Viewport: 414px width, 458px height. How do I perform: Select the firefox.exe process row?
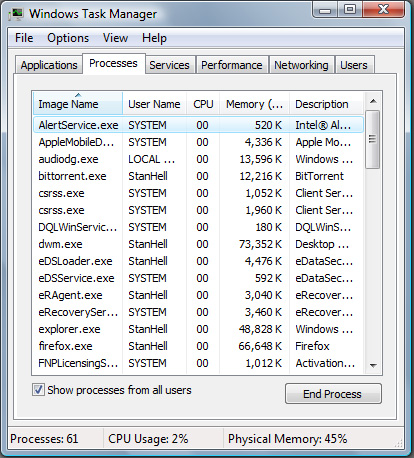198,346
